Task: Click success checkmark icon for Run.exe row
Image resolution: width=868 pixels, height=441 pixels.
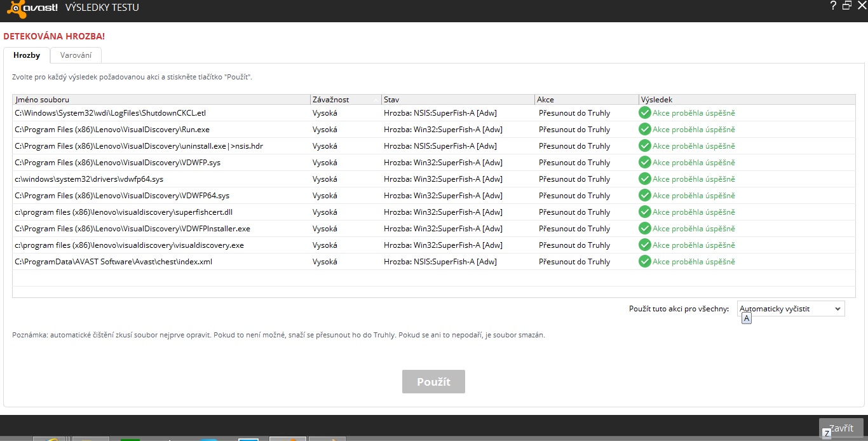Action: point(645,130)
